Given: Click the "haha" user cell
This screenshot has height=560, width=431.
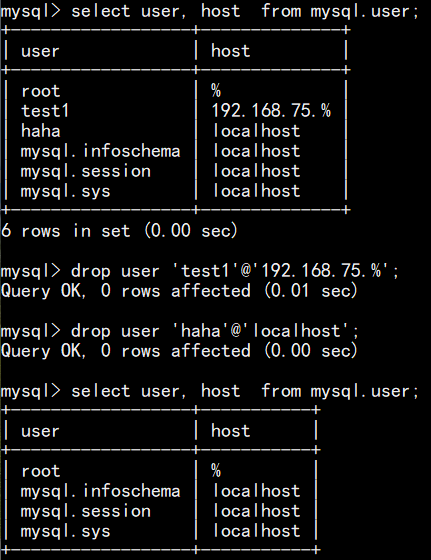Looking at the screenshot, I should click(40, 130).
